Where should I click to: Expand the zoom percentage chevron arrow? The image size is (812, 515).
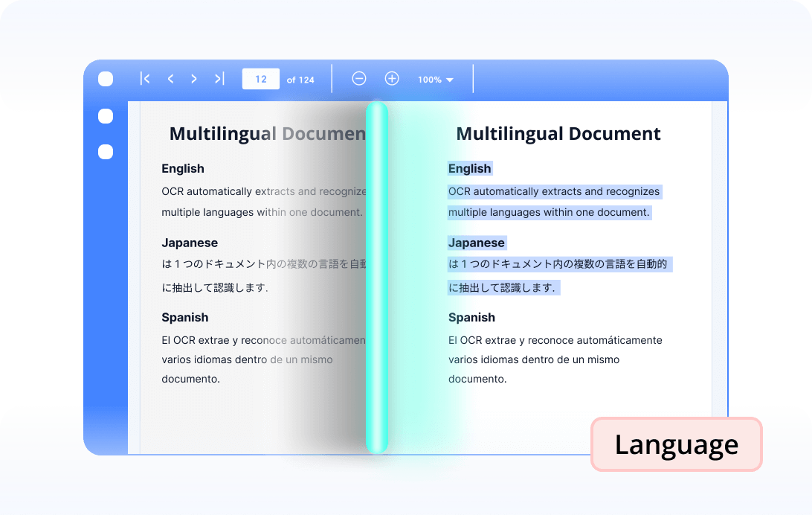pyautogui.click(x=448, y=80)
